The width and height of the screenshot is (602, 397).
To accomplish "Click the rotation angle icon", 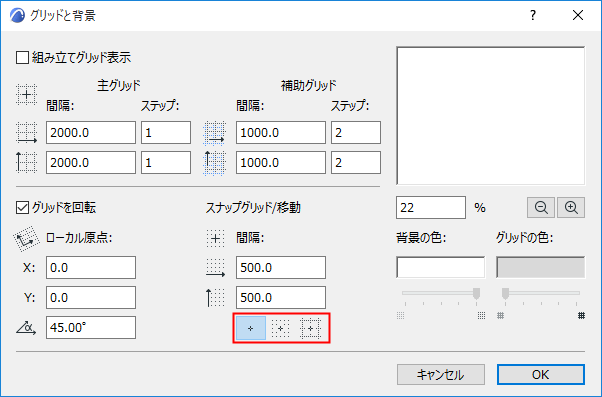I will [x=26, y=328].
